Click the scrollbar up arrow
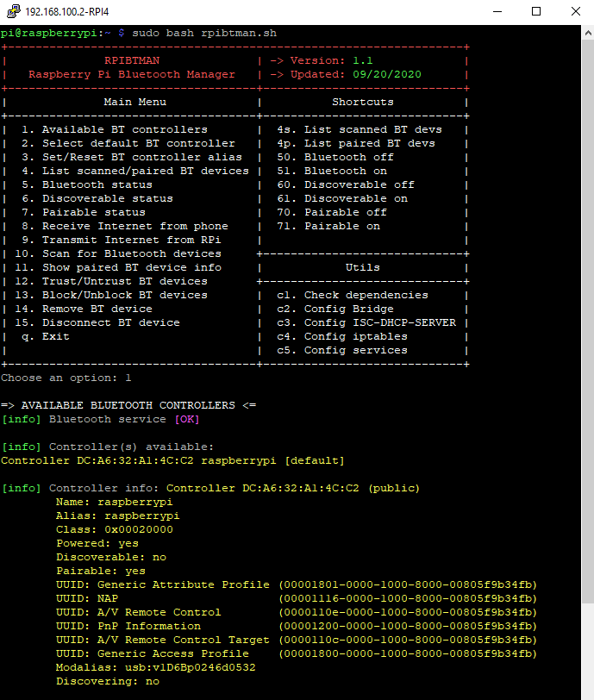 (588, 33)
